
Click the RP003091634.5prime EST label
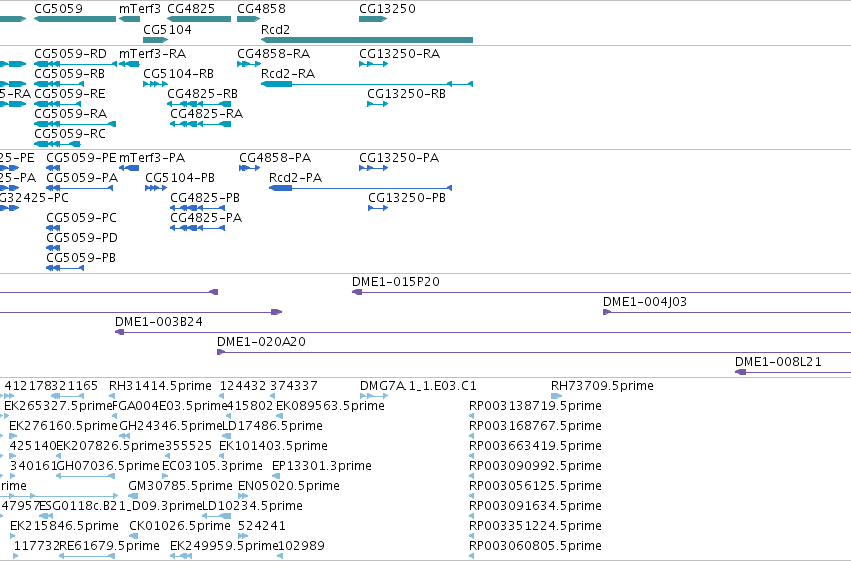pyautogui.click(x=535, y=507)
